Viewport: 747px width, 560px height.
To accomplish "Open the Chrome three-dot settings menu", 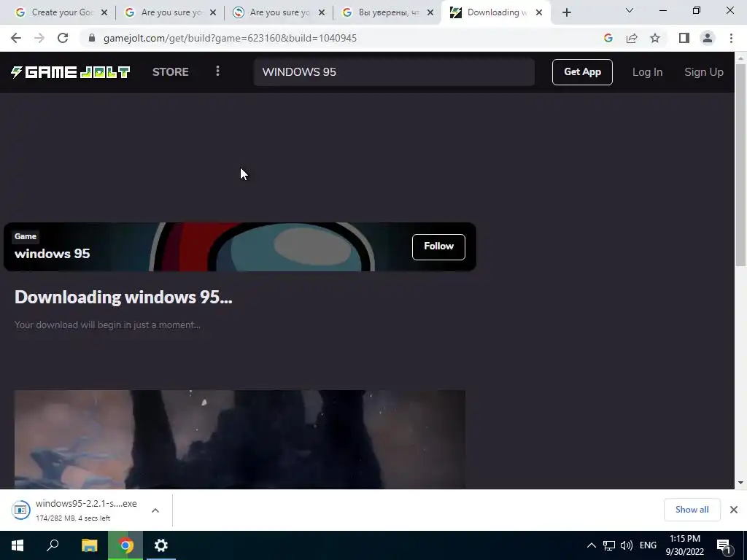I will [731, 38].
